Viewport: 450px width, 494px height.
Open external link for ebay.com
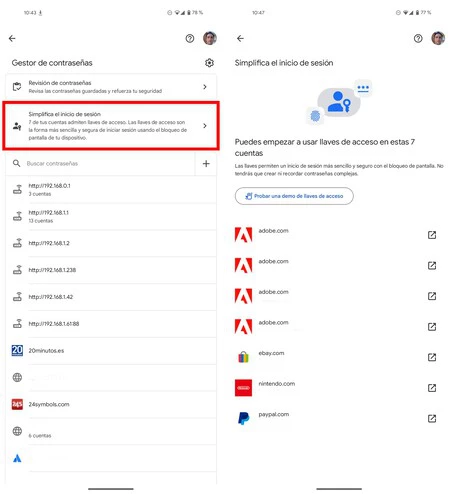(432, 357)
